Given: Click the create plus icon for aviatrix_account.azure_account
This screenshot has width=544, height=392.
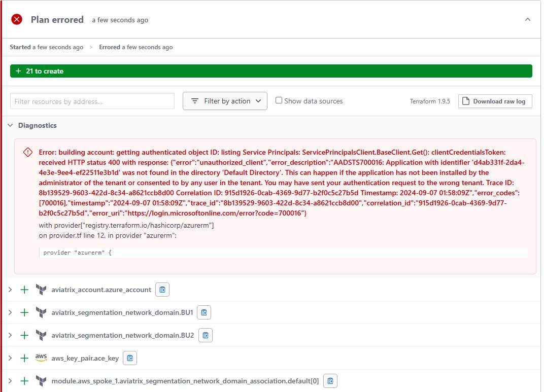Looking at the screenshot, I should [24, 290].
